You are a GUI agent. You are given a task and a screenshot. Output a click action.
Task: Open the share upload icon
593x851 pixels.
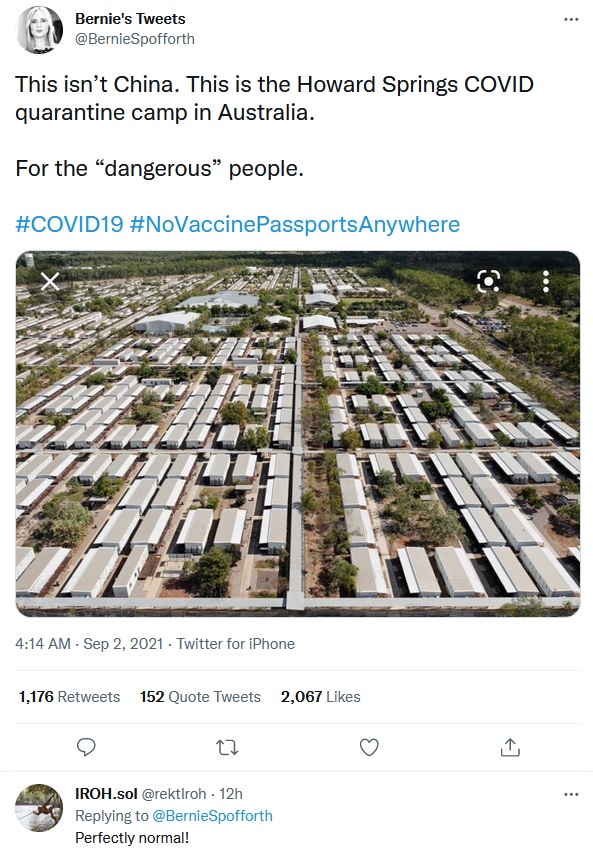tap(510, 747)
